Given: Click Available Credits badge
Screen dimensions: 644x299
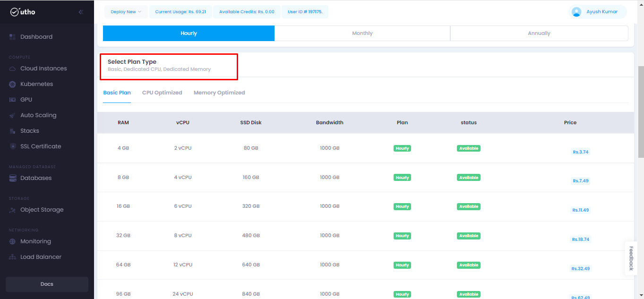Looking at the screenshot, I should [x=247, y=12].
